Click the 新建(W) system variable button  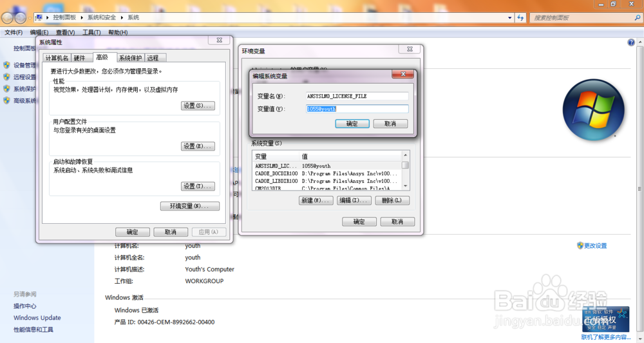316,200
